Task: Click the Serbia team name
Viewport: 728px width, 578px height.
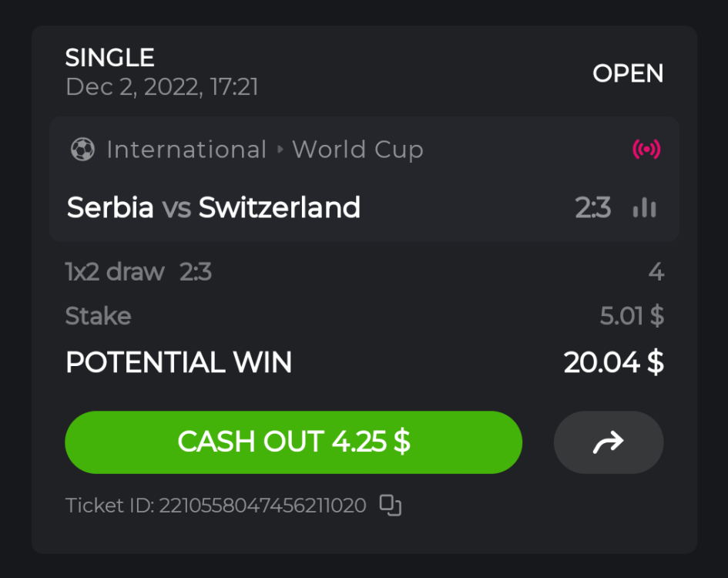Action: click(110, 207)
